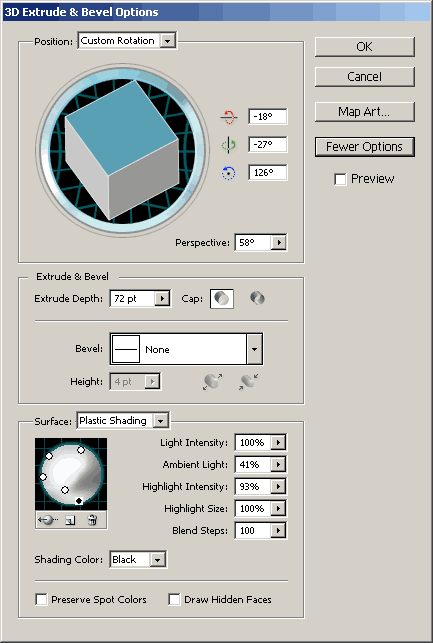Open the Perspective slider arrow
The height and width of the screenshot is (643, 433).
pyautogui.click(x=279, y=242)
